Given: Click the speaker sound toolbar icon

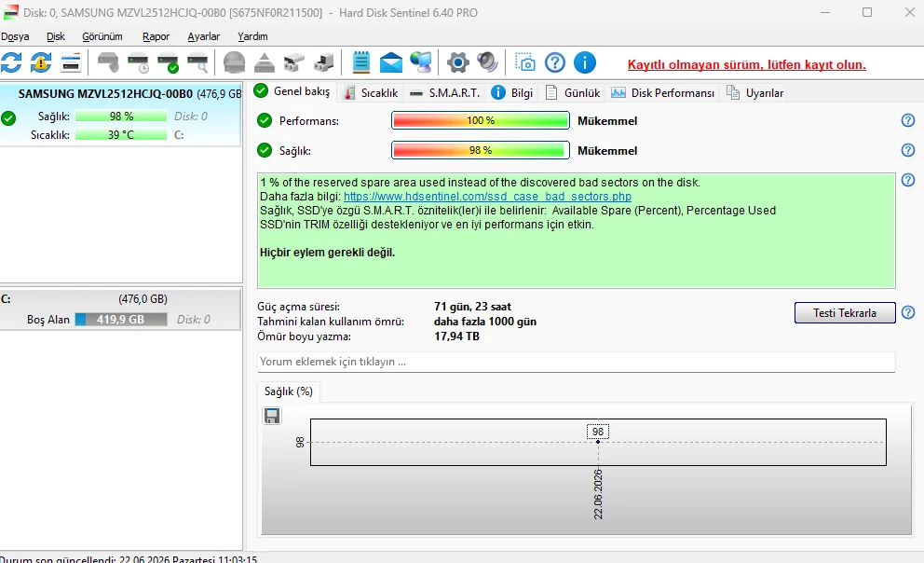Looking at the screenshot, I should pos(487,62).
